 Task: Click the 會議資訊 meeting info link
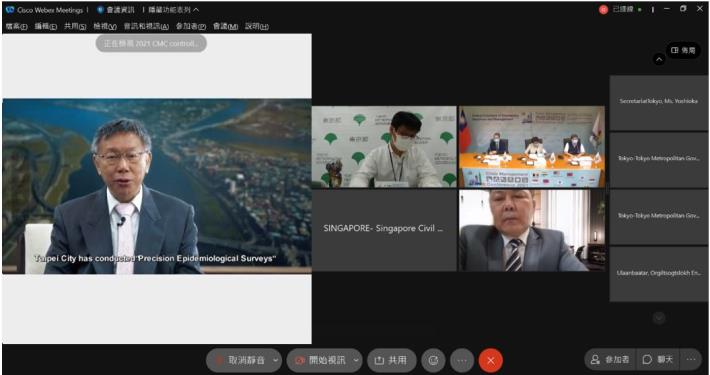[x=116, y=10]
